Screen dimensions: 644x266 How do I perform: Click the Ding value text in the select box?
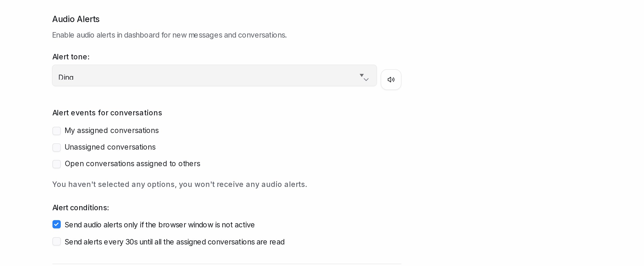pyautogui.click(x=66, y=77)
